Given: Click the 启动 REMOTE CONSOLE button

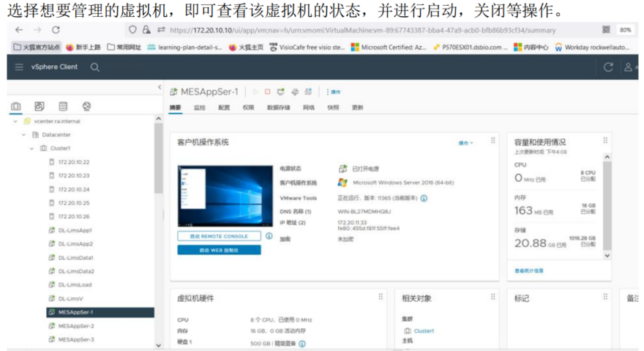Looking at the screenshot, I should pyautogui.click(x=219, y=236).
